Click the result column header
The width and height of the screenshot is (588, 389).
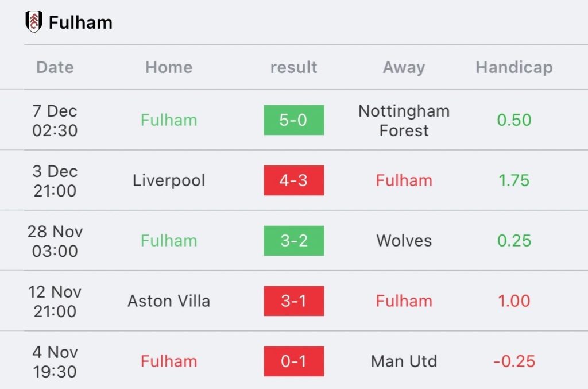(x=293, y=68)
